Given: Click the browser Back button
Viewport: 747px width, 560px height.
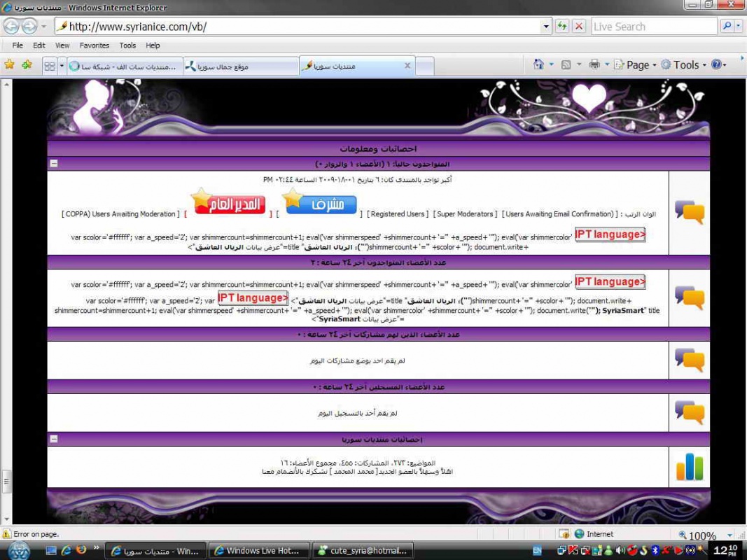Looking at the screenshot, I should coord(11,27).
